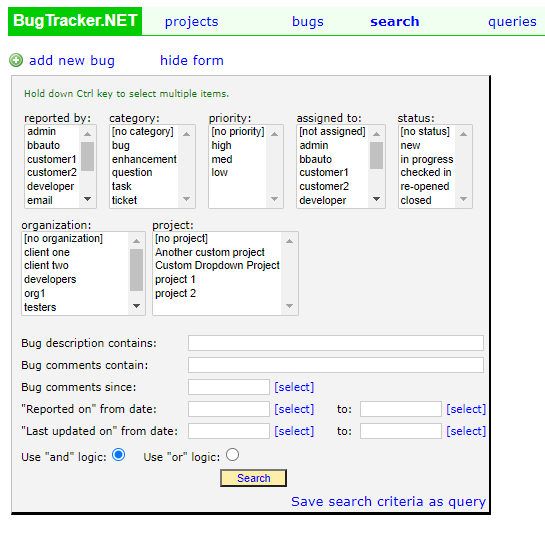The image size is (545, 534).
Task: Click the up arrow of reported by list
Action: (x=88, y=134)
